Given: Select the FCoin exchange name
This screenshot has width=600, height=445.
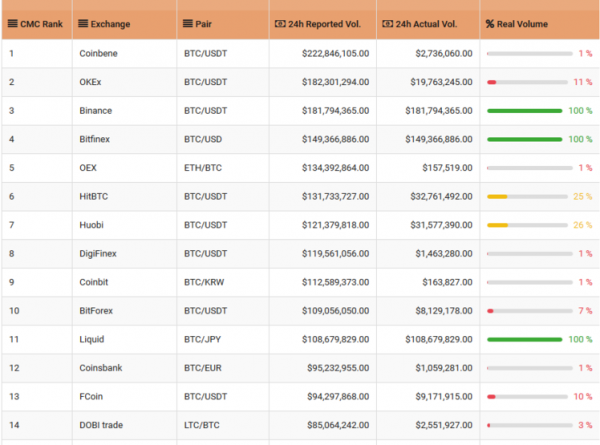Looking at the screenshot, I should tap(91, 396).
